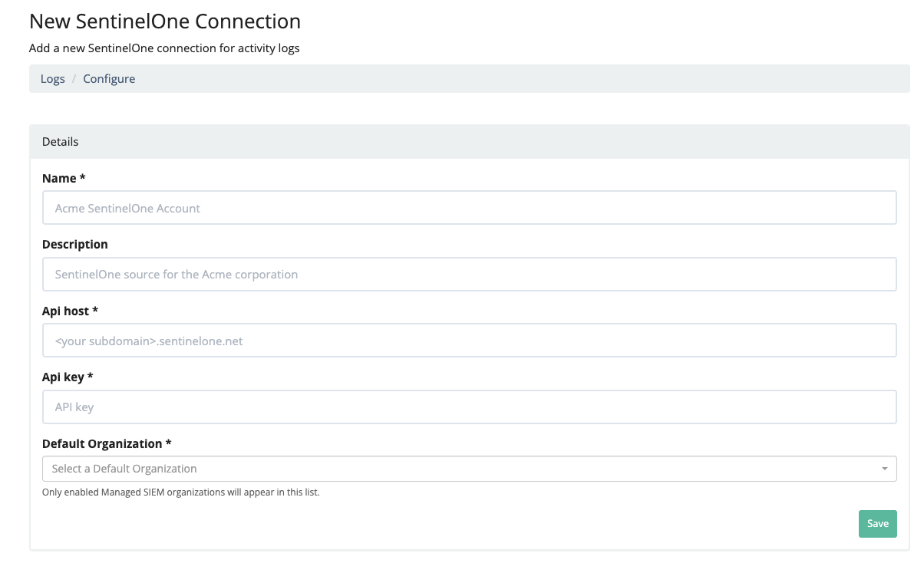Click the 'New SentinelOne Connection' page heading
The height and width of the screenshot is (573, 924).
coord(165,21)
